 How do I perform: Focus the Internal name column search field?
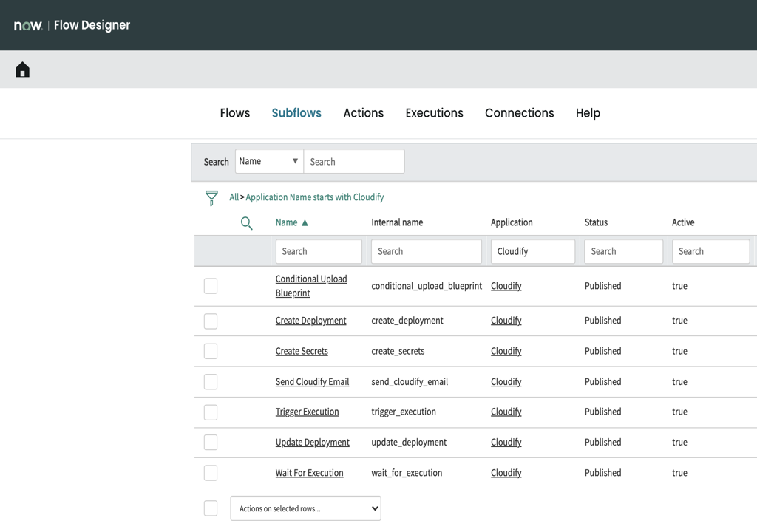point(427,251)
